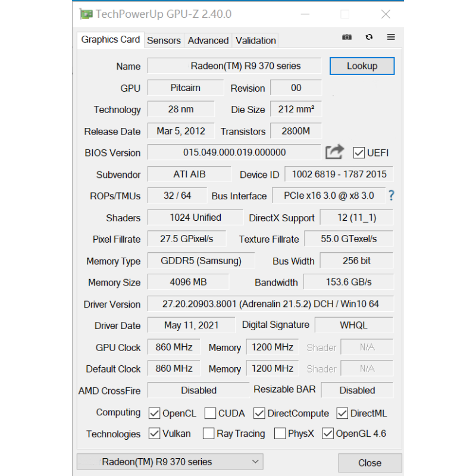Click the Lookup button

point(362,66)
